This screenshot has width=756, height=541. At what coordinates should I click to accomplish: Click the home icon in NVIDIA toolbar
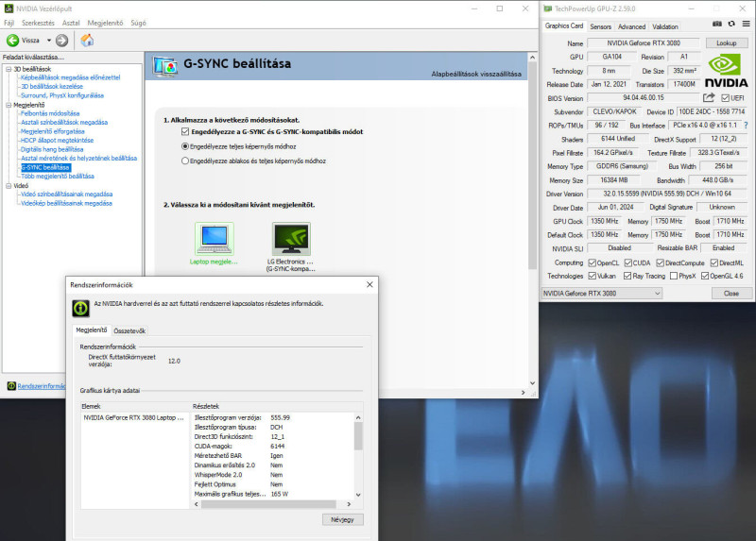point(87,40)
